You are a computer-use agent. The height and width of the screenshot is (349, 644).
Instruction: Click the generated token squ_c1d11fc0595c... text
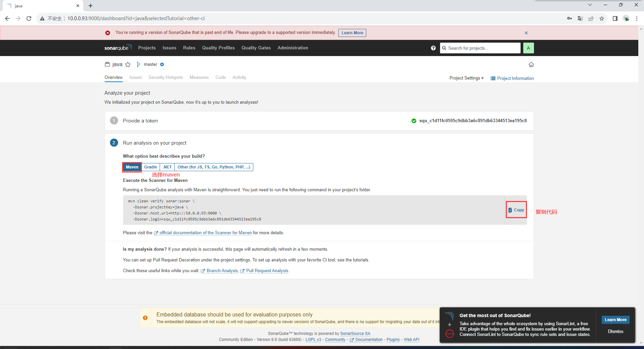pyautogui.click(x=473, y=121)
